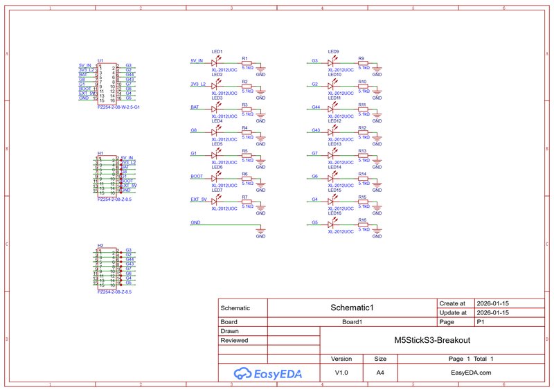This screenshot has height=392, width=554.
Task: Select the H2 header body
Action: click(107, 269)
